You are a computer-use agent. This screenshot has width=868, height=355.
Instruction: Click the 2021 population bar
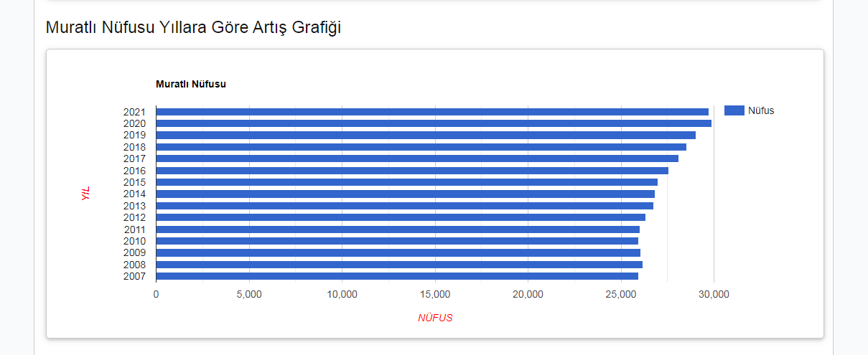tap(431, 112)
